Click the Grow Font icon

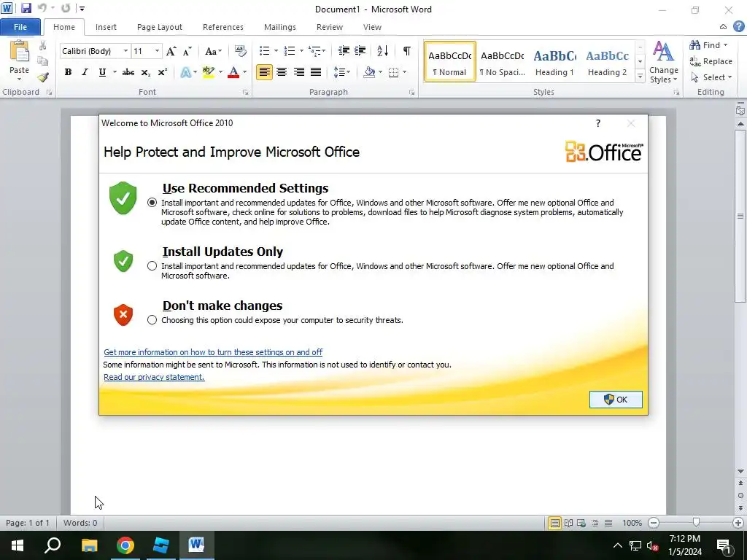171,51
